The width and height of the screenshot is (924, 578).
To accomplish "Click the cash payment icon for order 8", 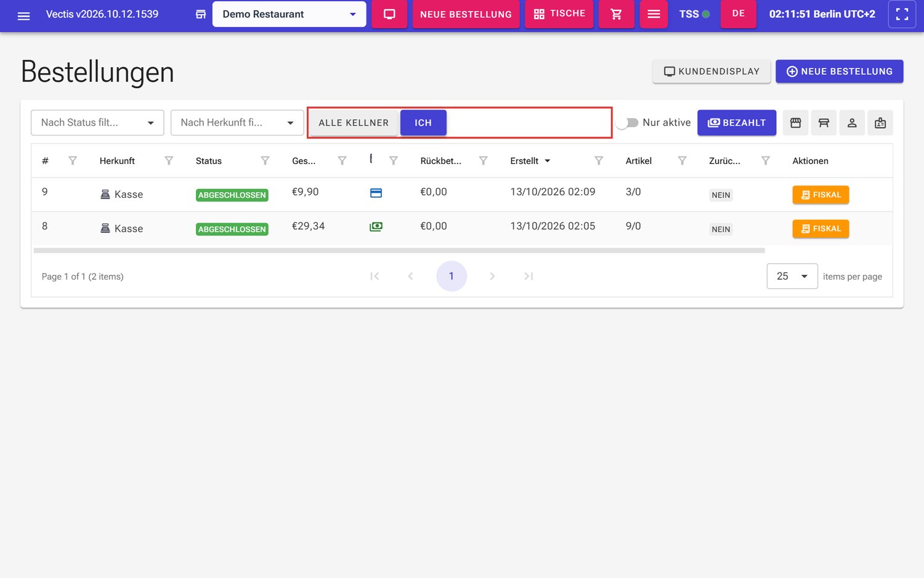I will pos(376,227).
